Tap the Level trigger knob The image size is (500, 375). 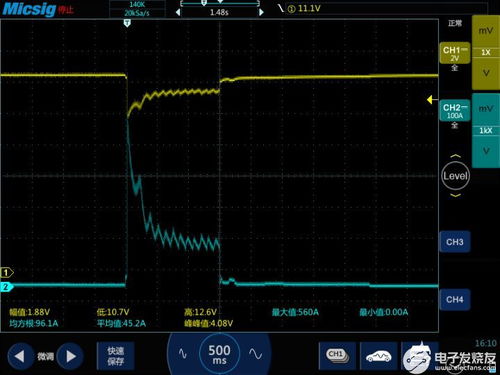pos(455,176)
